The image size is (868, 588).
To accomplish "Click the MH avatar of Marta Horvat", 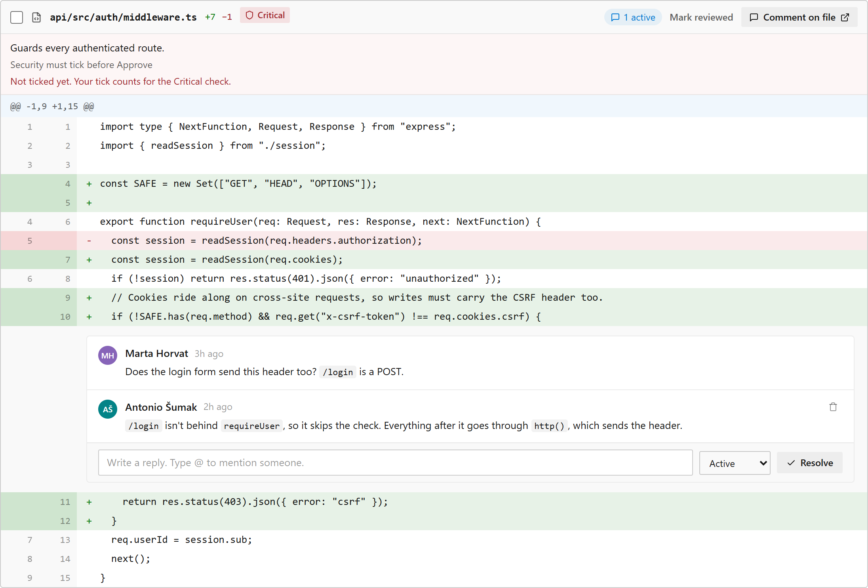I will (108, 355).
